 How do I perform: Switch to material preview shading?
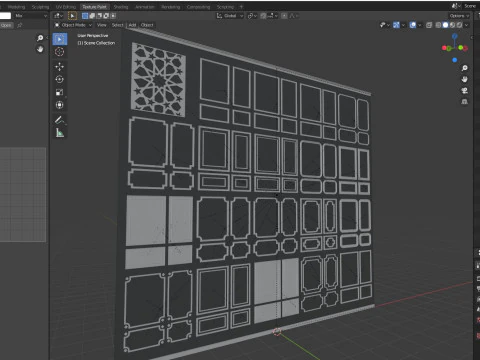pos(452,25)
